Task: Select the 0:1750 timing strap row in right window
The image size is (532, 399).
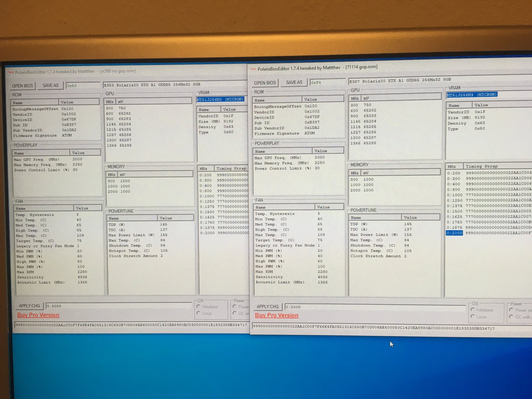Action: point(455,222)
